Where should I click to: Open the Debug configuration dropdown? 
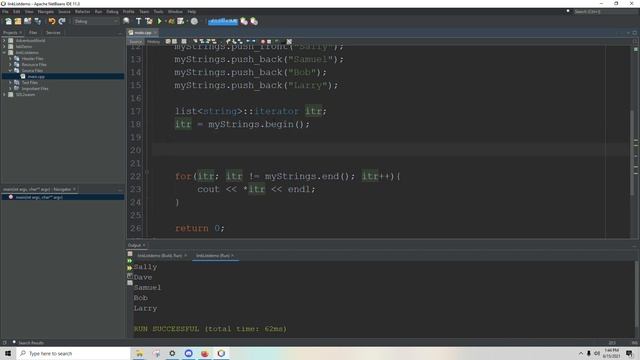click(96, 21)
